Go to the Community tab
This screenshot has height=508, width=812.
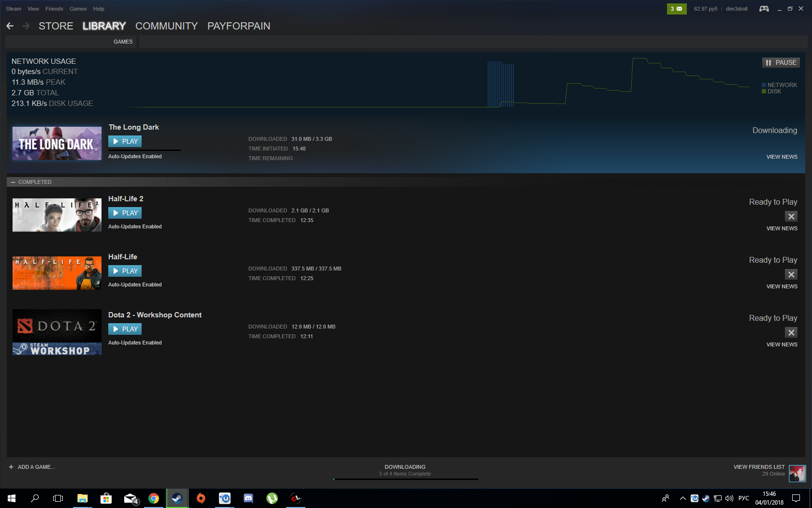tap(167, 26)
